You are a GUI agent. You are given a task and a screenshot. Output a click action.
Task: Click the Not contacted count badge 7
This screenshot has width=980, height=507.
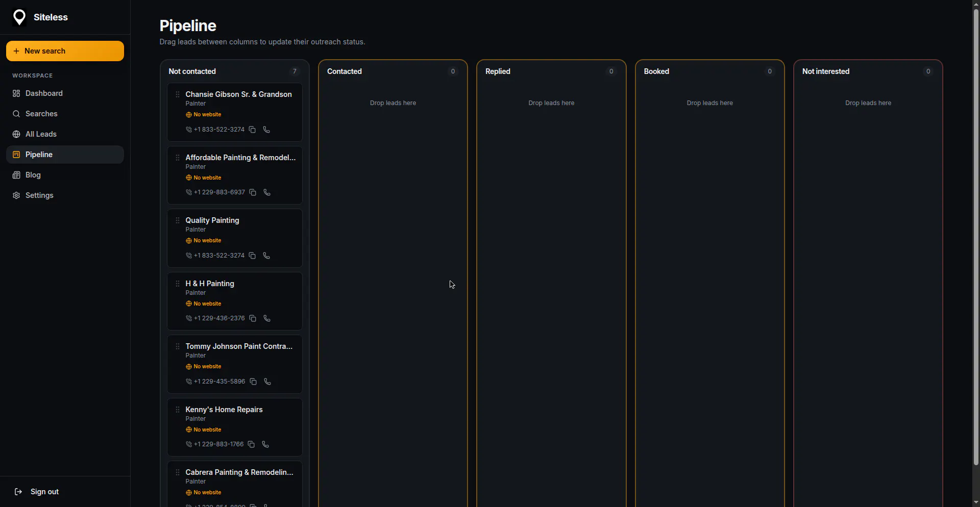(x=295, y=71)
